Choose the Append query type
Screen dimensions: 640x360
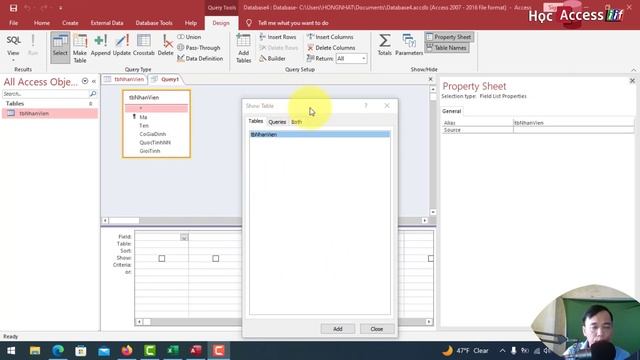click(x=100, y=46)
